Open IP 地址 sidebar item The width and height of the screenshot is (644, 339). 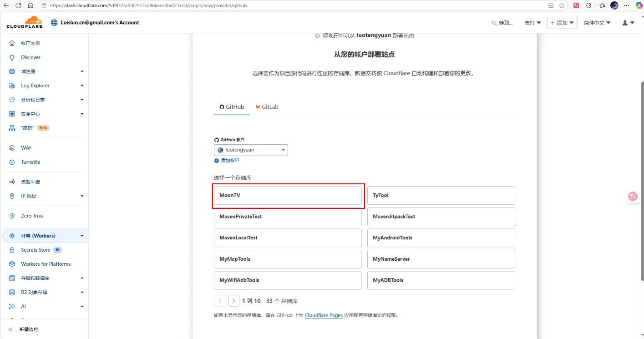(44, 196)
